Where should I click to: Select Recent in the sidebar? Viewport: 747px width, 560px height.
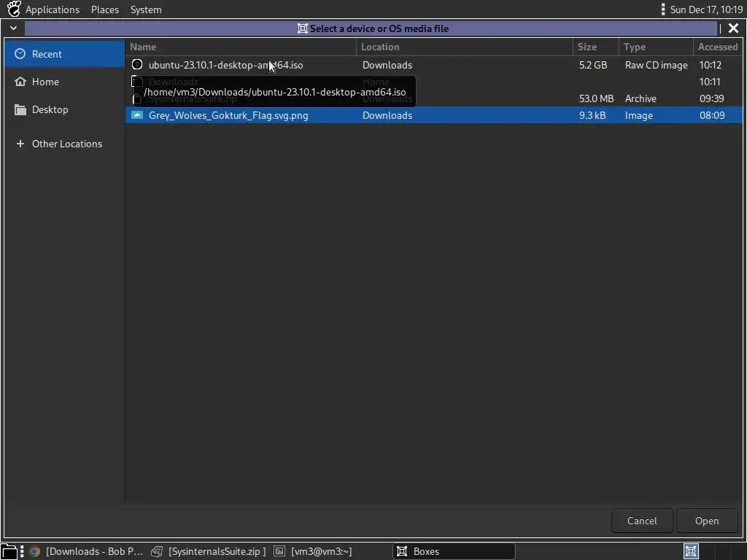(64, 54)
